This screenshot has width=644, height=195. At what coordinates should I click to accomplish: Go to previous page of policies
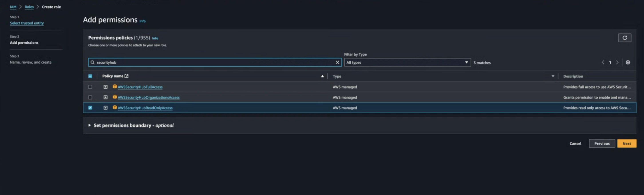click(x=603, y=62)
